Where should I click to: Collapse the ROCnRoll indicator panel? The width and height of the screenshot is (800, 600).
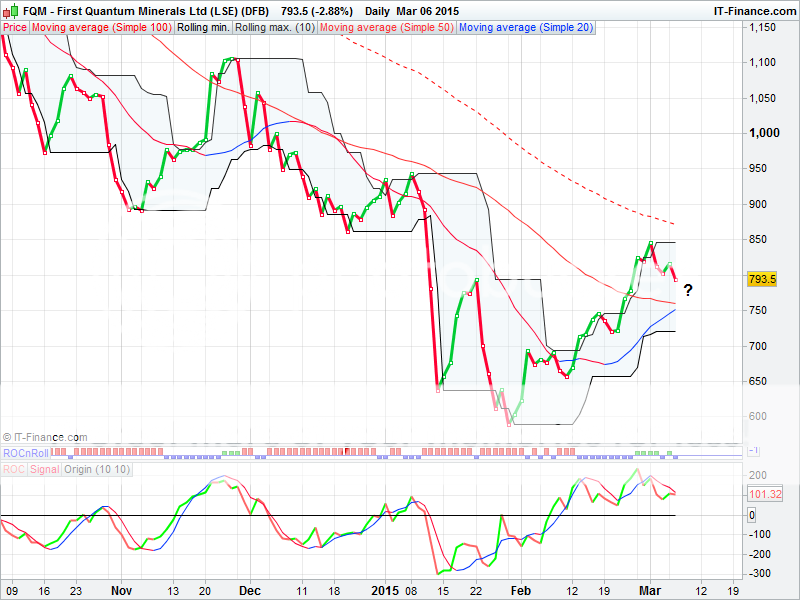(751, 451)
